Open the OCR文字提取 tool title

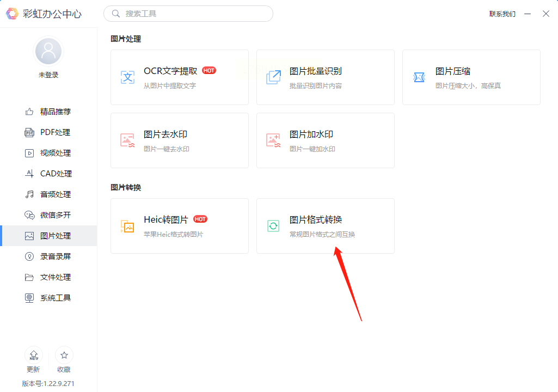tap(170, 71)
